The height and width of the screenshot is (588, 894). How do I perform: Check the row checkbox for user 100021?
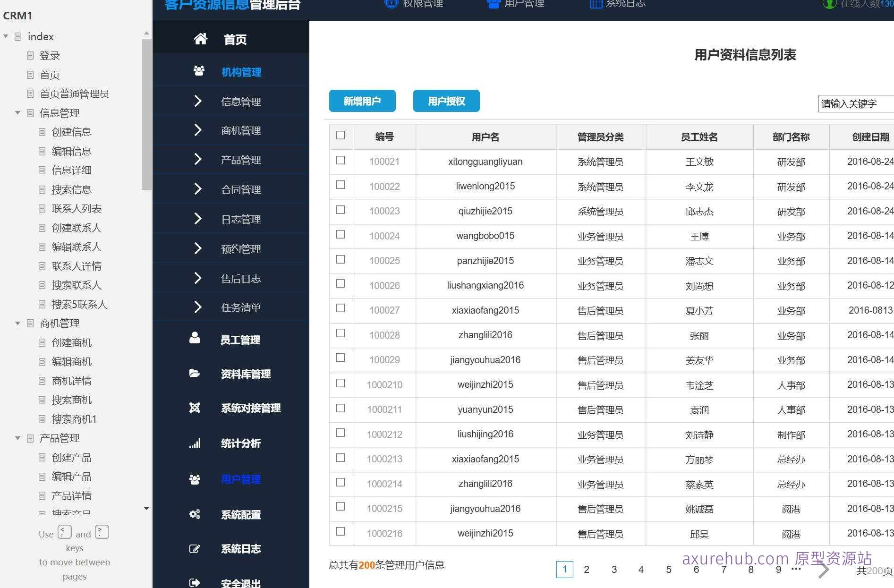click(x=341, y=160)
